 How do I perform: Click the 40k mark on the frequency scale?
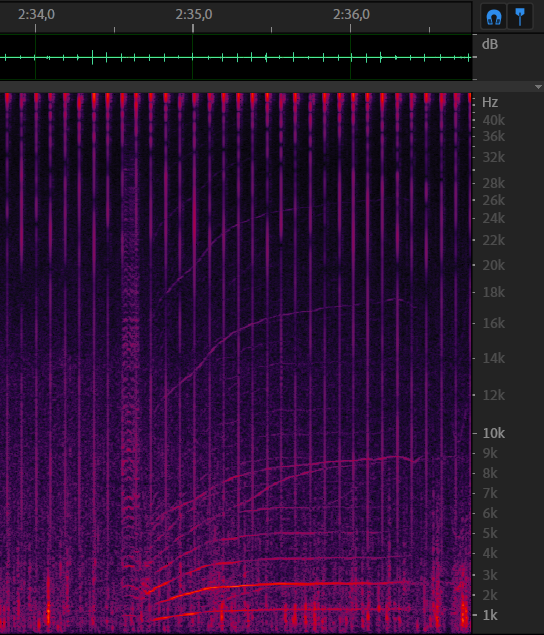pos(493,120)
